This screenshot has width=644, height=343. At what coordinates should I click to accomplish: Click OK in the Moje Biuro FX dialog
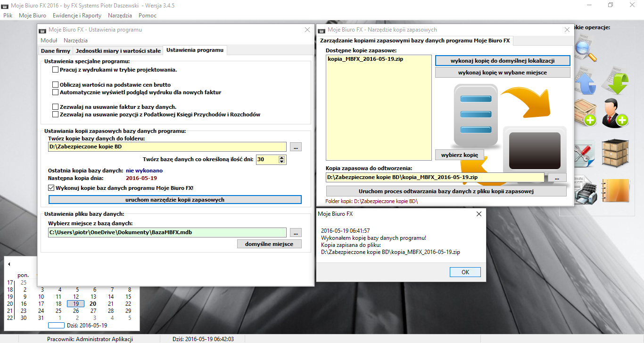click(465, 272)
